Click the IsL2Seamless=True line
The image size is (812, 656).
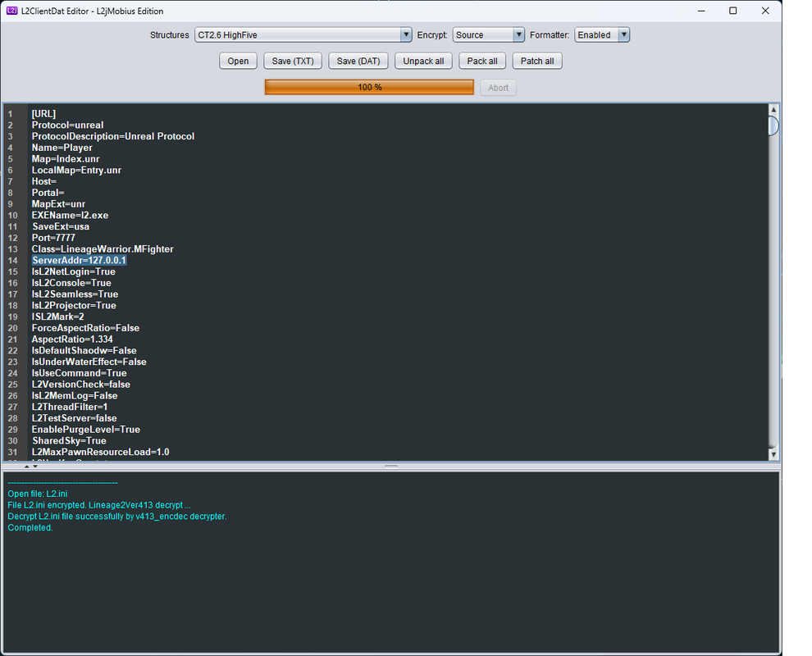coord(75,294)
